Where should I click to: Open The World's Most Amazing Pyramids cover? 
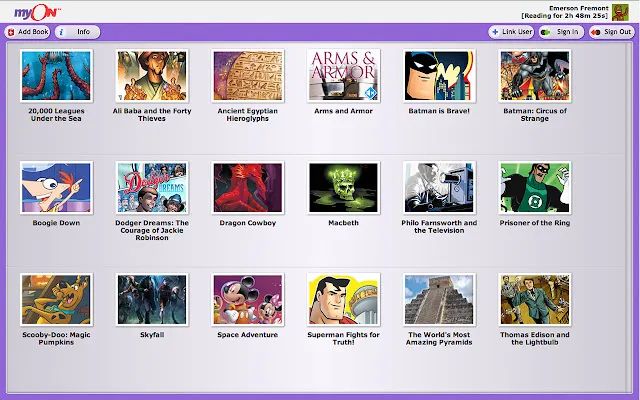pyautogui.click(x=439, y=300)
